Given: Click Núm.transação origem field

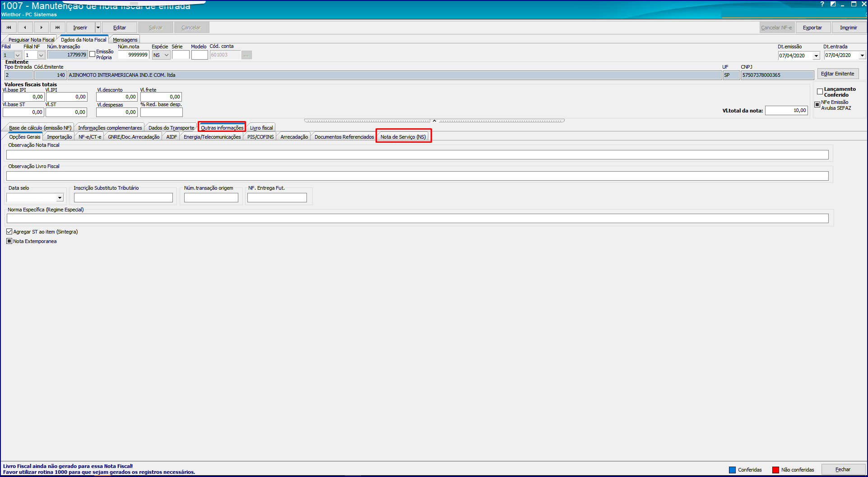Looking at the screenshot, I should pyautogui.click(x=211, y=197).
